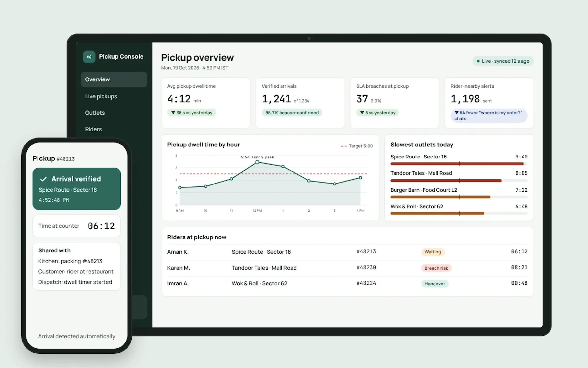Click the Spice Route Sector 18 dwell bar

point(459,164)
